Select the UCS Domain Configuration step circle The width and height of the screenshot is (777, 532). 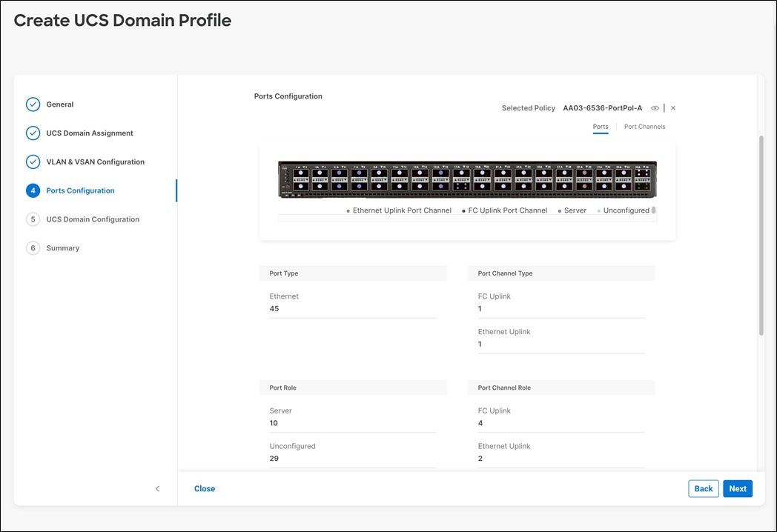[33, 219]
